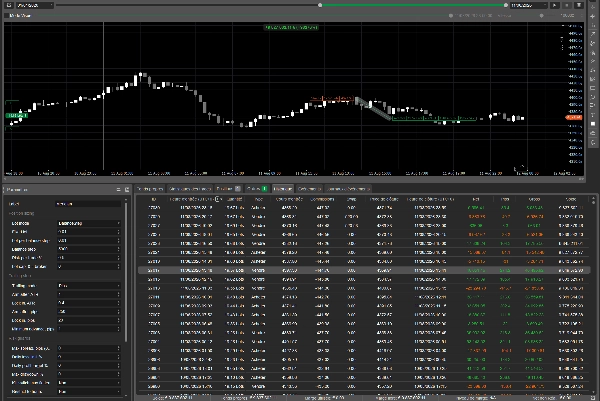Click the currently selected history tab
Screen dimensions: 600x401
(x=283, y=189)
